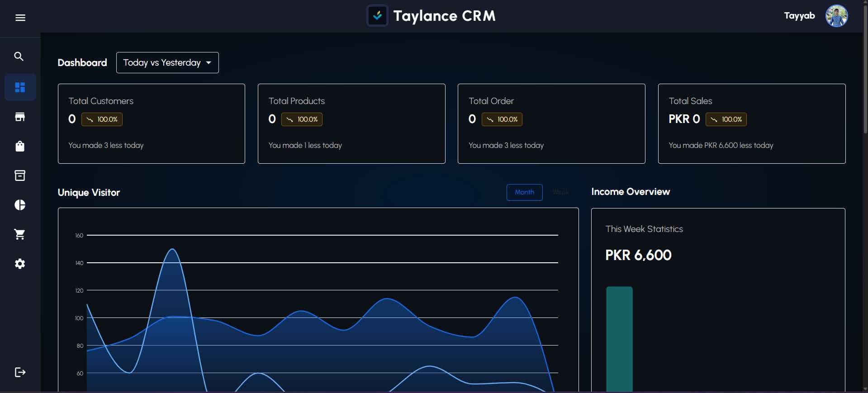Click the Total Order 100.0% badge

502,119
